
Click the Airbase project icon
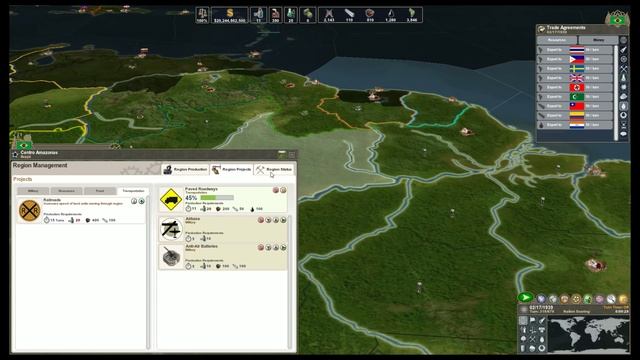pos(171,229)
